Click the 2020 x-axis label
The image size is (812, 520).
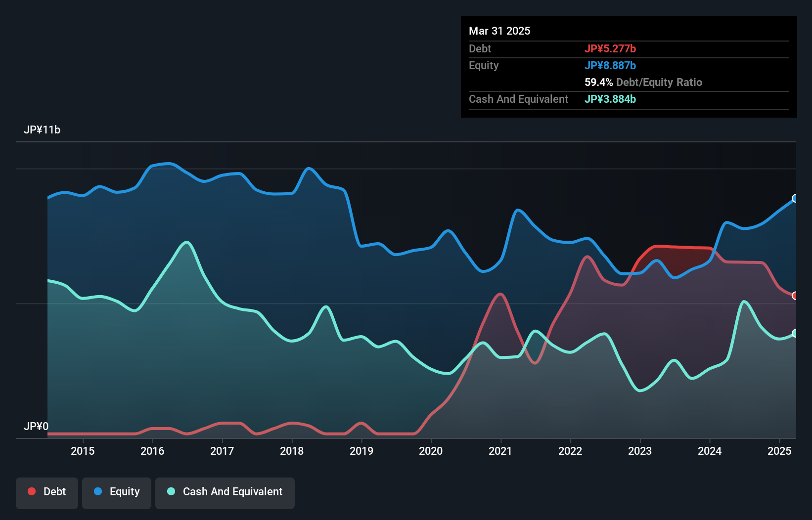[x=431, y=451]
